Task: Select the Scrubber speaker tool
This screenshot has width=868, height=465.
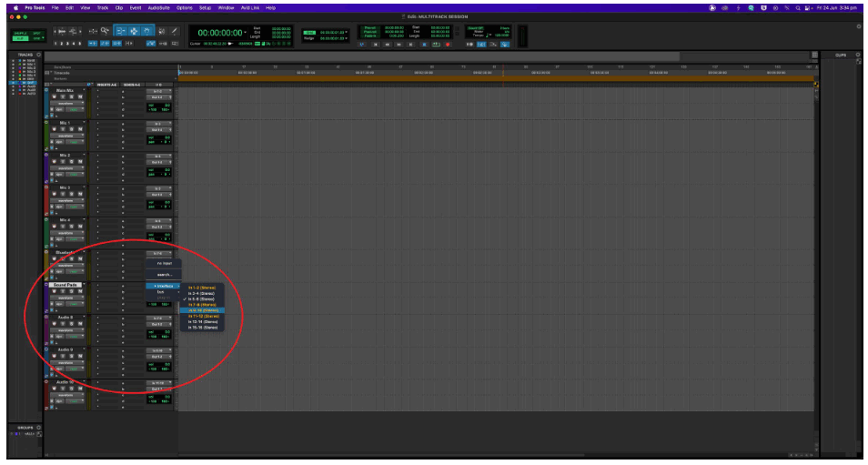Action: pyautogui.click(x=162, y=30)
